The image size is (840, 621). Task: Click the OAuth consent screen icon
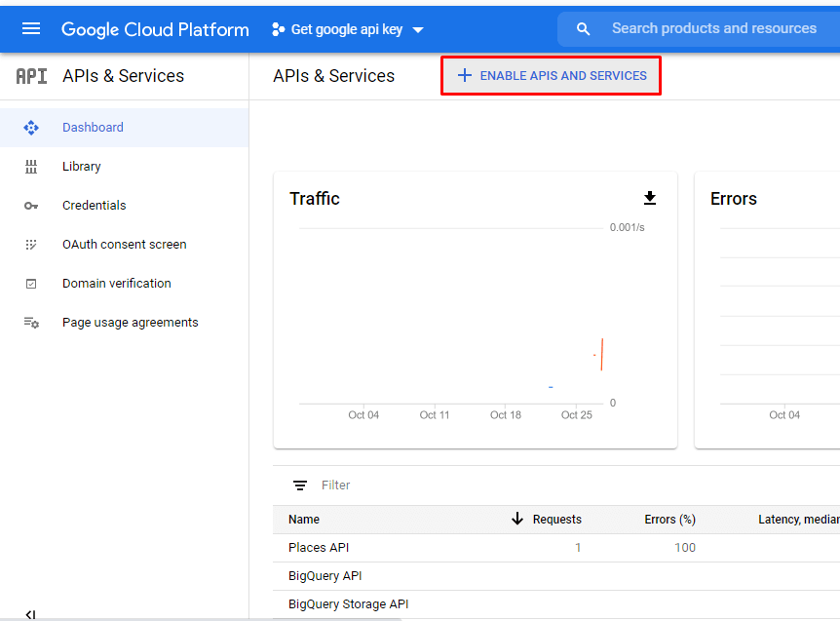pyautogui.click(x=31, y=245)
